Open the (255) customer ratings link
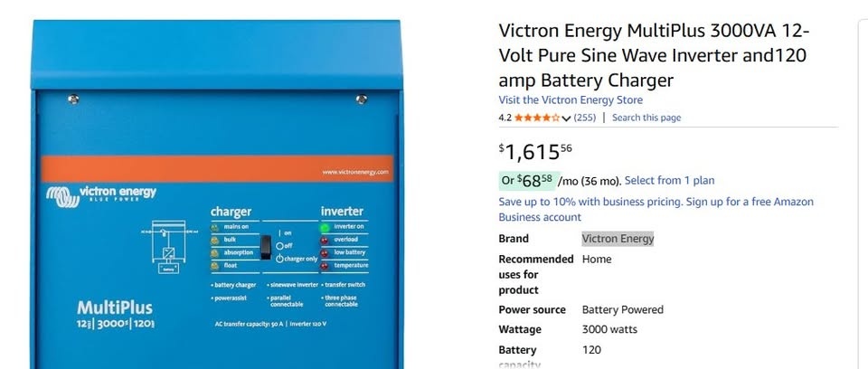 585,118
